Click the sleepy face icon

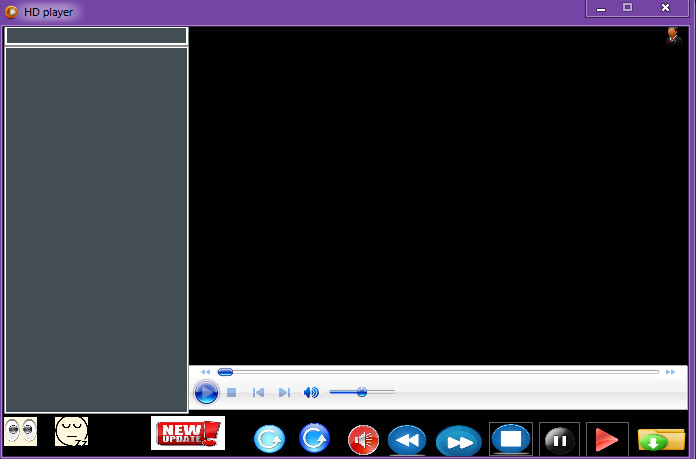click(71, 432)
